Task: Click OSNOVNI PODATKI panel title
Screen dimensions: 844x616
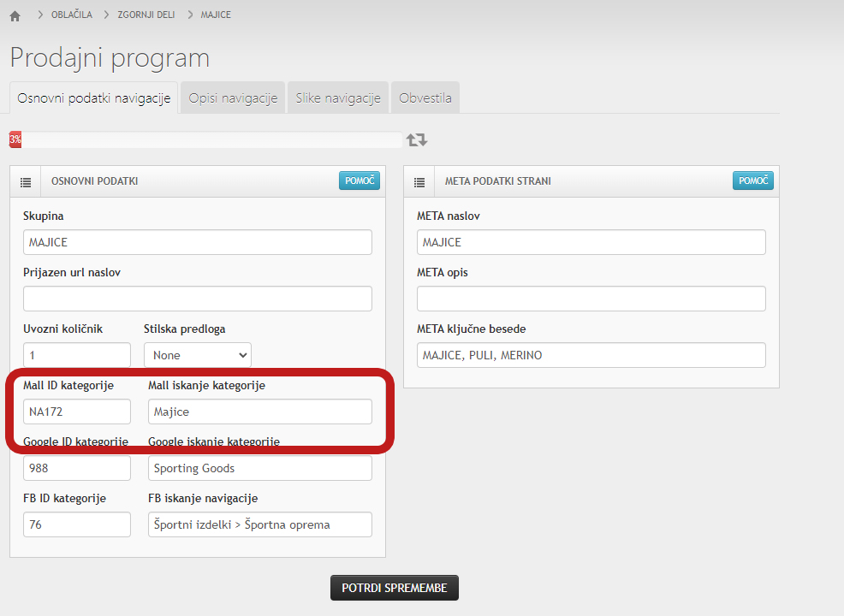Action: point(95,181)
